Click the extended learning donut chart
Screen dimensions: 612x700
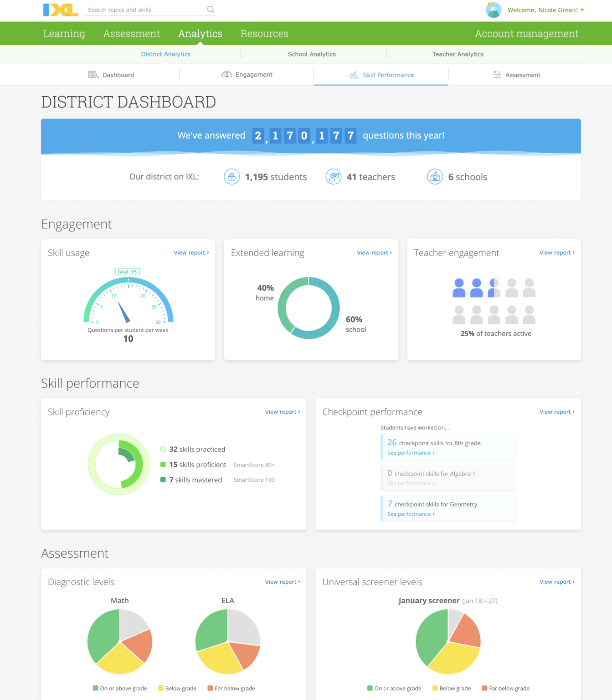pos(309,308)
